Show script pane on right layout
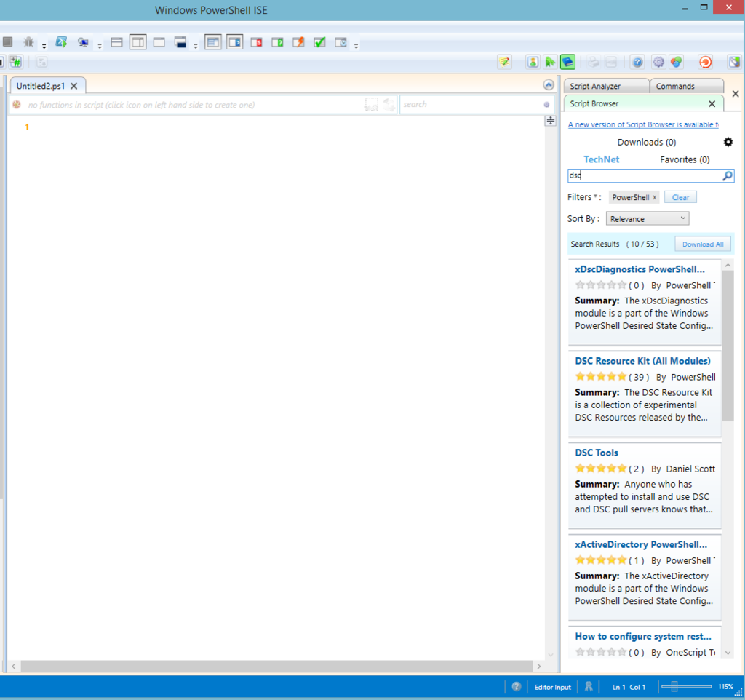 [138, 42]
